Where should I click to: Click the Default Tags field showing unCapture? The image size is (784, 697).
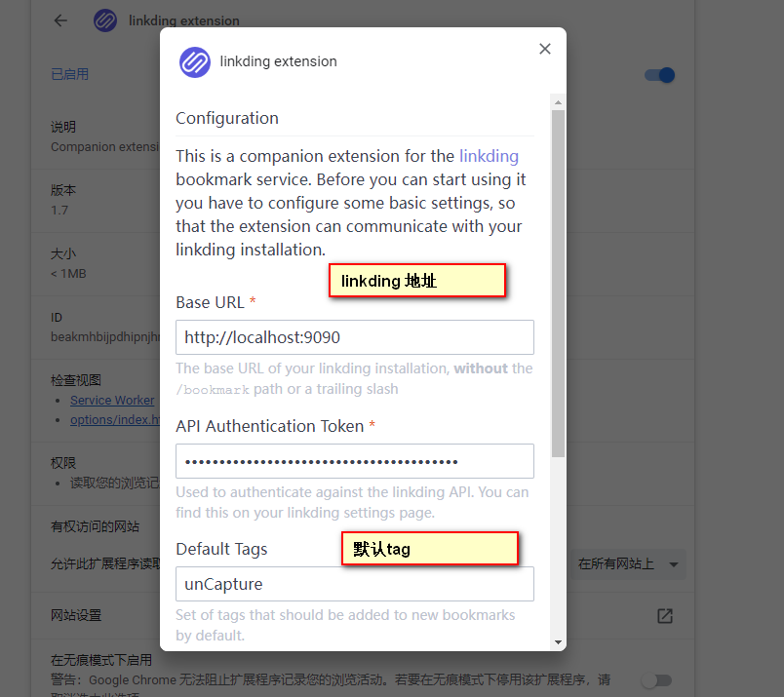(354, 584)
